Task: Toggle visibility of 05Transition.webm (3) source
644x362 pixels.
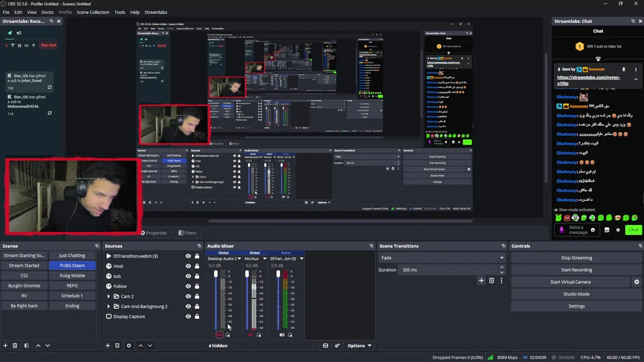Action: 188,256
